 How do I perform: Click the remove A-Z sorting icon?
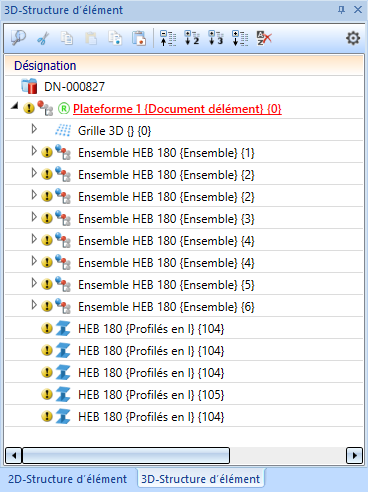coord(264,38)
